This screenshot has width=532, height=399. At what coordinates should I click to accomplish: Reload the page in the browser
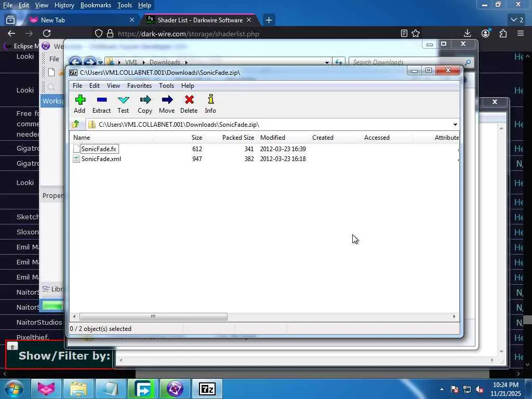point(47,33)
